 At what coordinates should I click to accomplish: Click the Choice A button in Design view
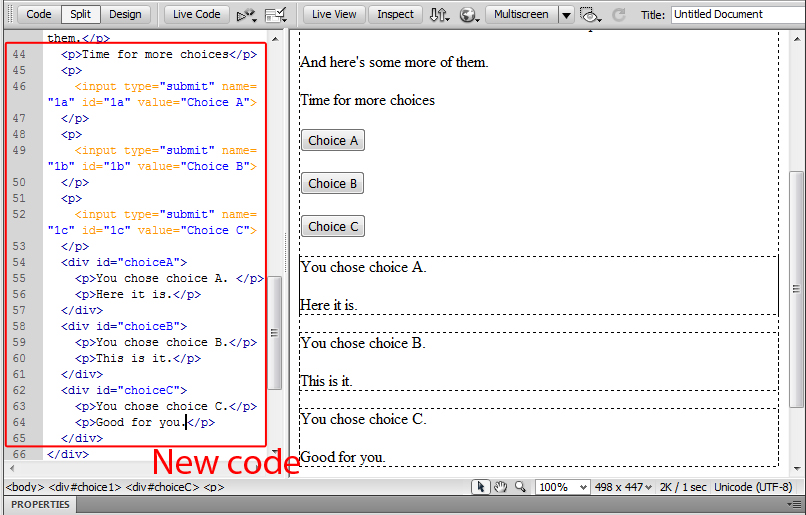pyautogui.click(x=333, y=140)
